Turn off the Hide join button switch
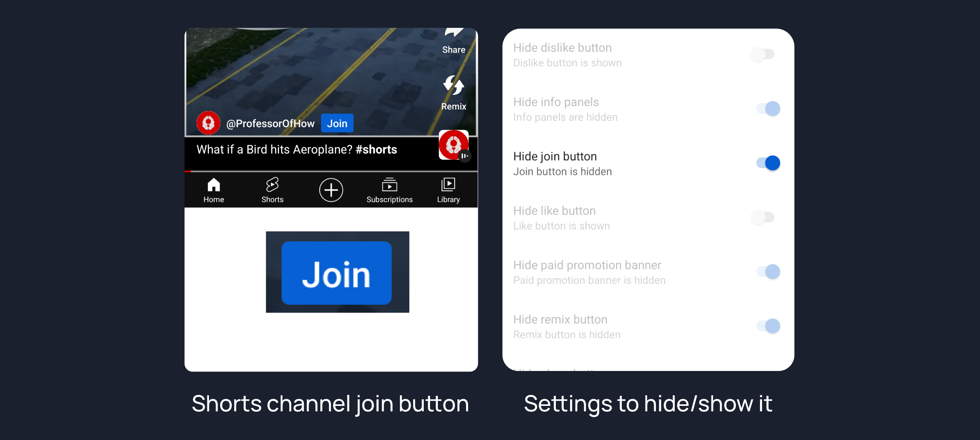The image size is (980, 440). click(768, 163)
